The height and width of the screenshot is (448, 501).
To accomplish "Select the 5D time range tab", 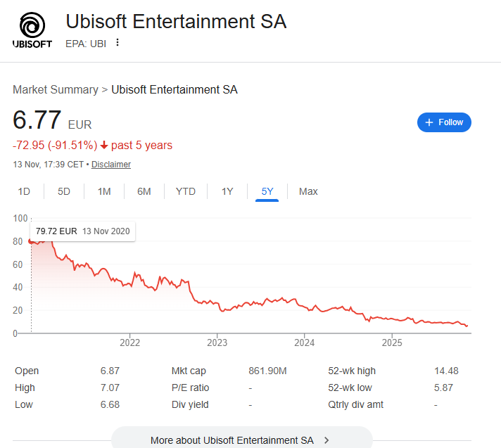I will (64, 191).
